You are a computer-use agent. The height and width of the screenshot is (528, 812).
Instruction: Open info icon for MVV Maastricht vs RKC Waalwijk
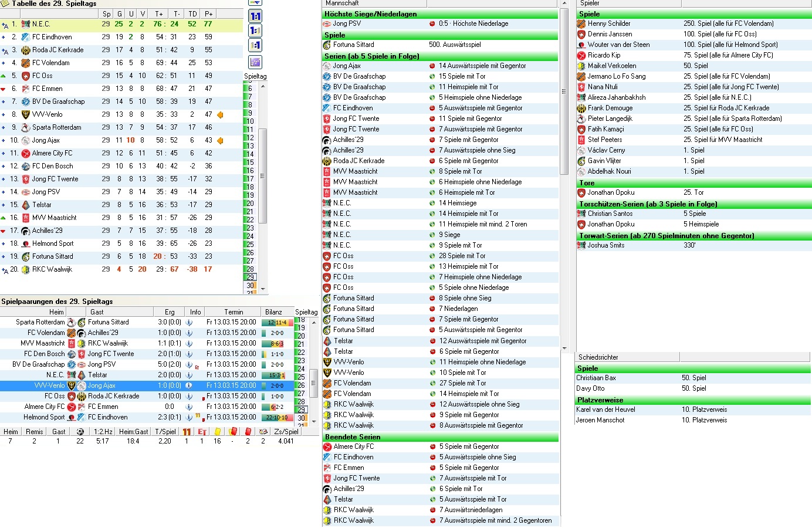(x=190, y=343)
